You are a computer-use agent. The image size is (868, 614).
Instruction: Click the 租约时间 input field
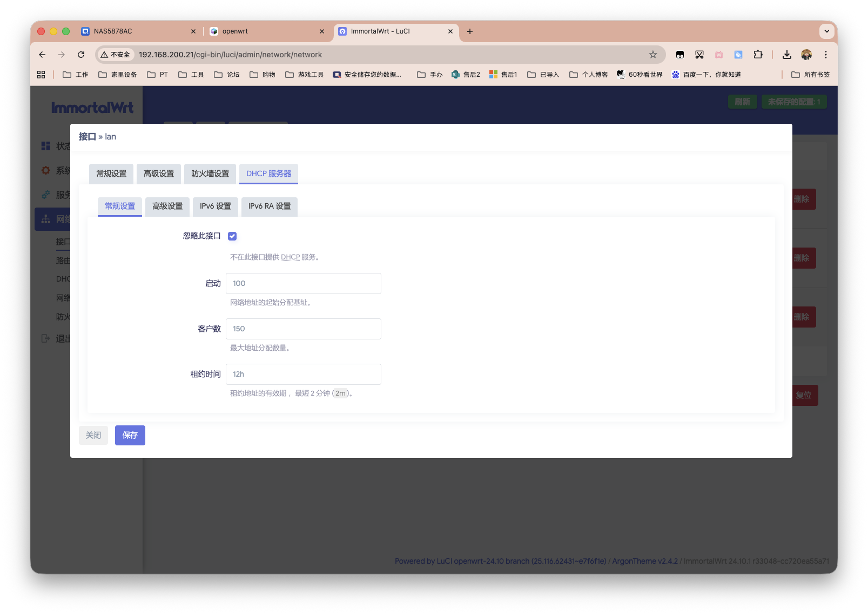(x=303, y=374)
